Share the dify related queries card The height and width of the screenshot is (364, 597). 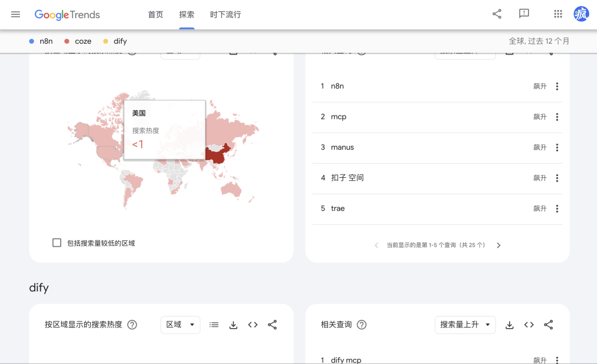click(x=548, y=325)
